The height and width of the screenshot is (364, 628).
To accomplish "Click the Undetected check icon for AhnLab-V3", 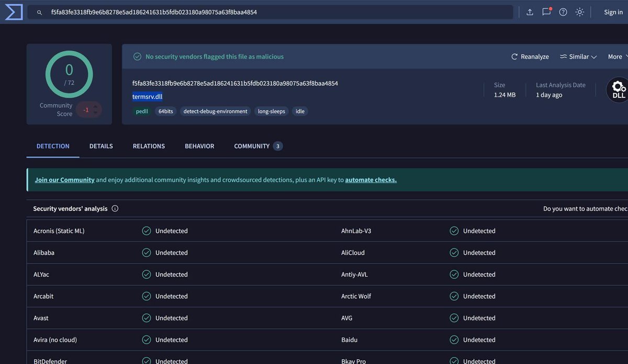I will tap(454, 231).
